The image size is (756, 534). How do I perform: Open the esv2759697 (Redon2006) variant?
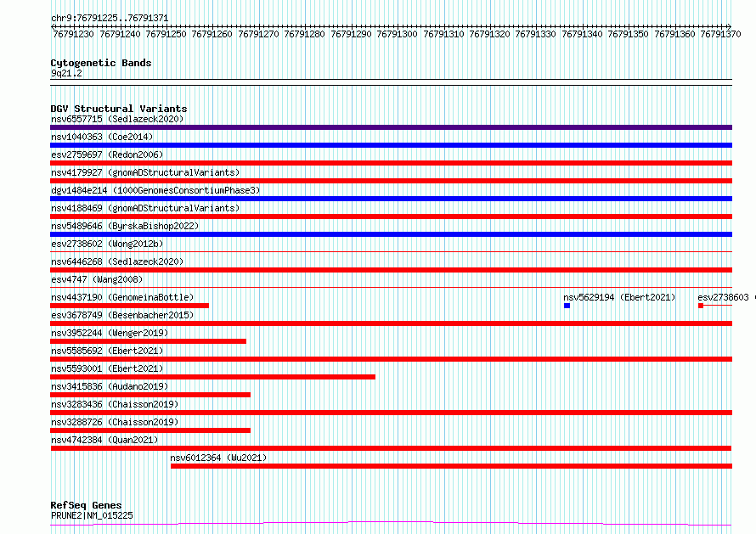pos(107,155)
